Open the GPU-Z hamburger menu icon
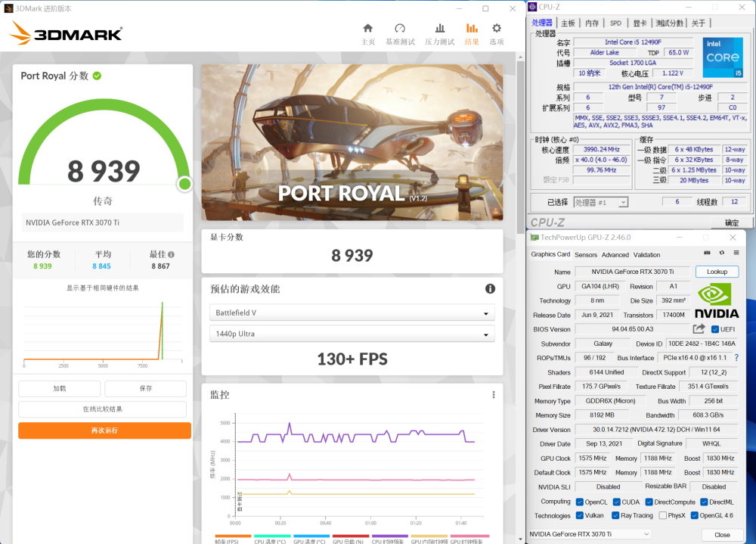756x544 pixels. (x=736, y=253)
